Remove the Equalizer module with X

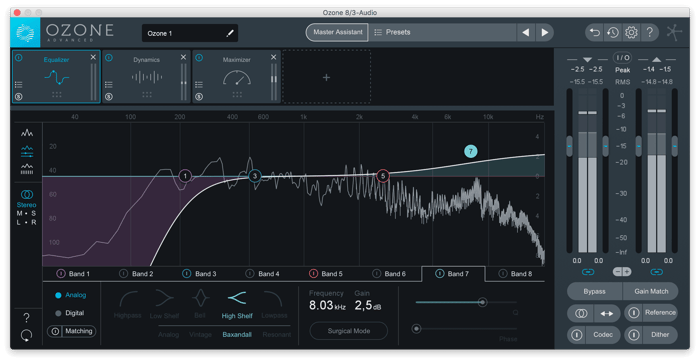click(x=93, y=57)
